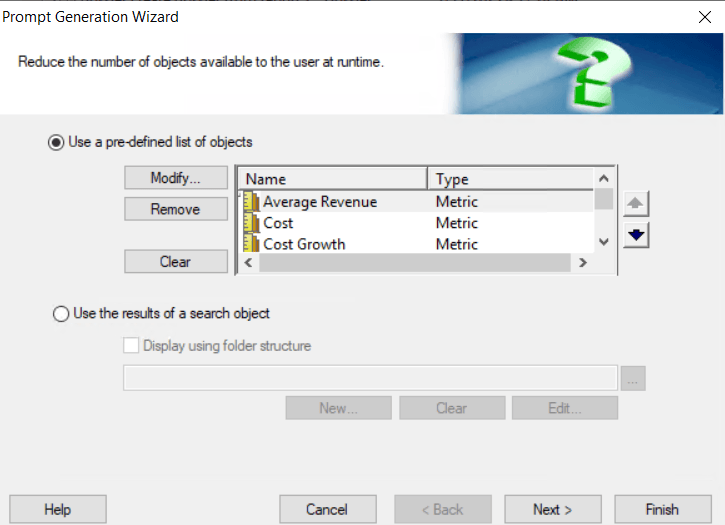Viewport: 725px width, 525px height.
Task: Select 'Use the results of a search object'
Action: (x=61, y=314)
